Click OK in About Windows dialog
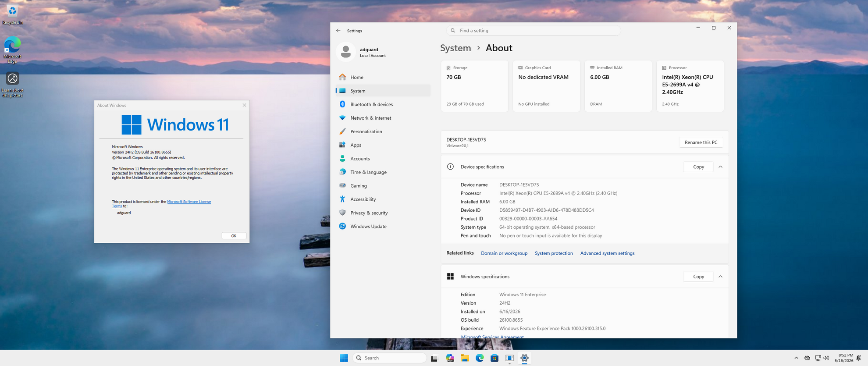The height and width of the screenshot is (366, 868). 234,236
